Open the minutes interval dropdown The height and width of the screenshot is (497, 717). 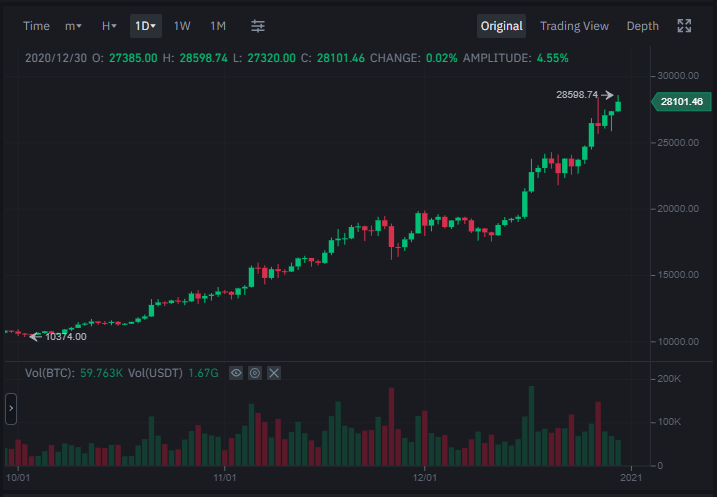pyautogui.click(x=73, y=26)
